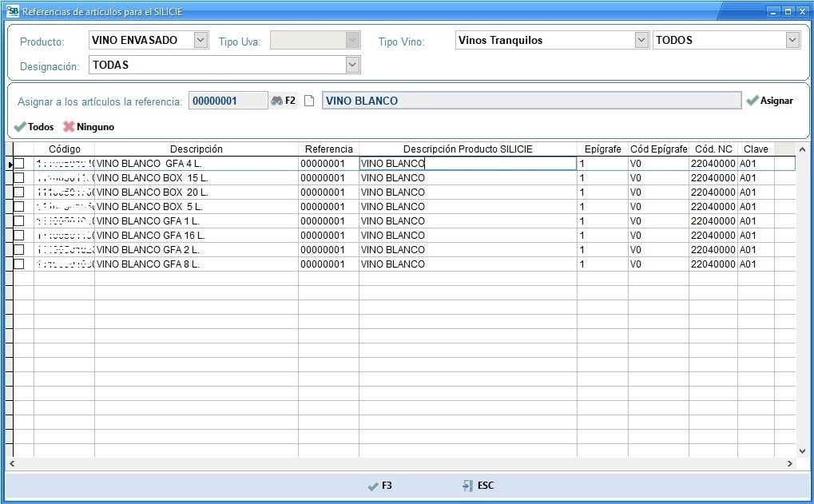814x504 pixels.
Task: Select all items with Todos checkmark
Action: click(x=20, y=127)
